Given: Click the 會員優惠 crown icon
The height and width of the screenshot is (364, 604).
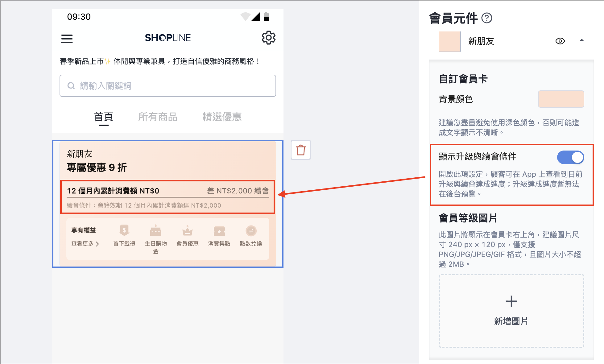Looking at the screenshot, I should (187, 230).
